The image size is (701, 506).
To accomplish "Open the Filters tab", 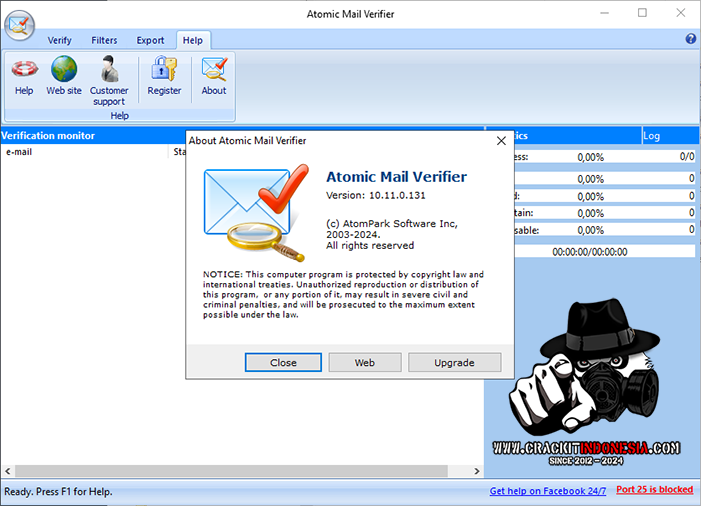I will [x=104, y=41].
